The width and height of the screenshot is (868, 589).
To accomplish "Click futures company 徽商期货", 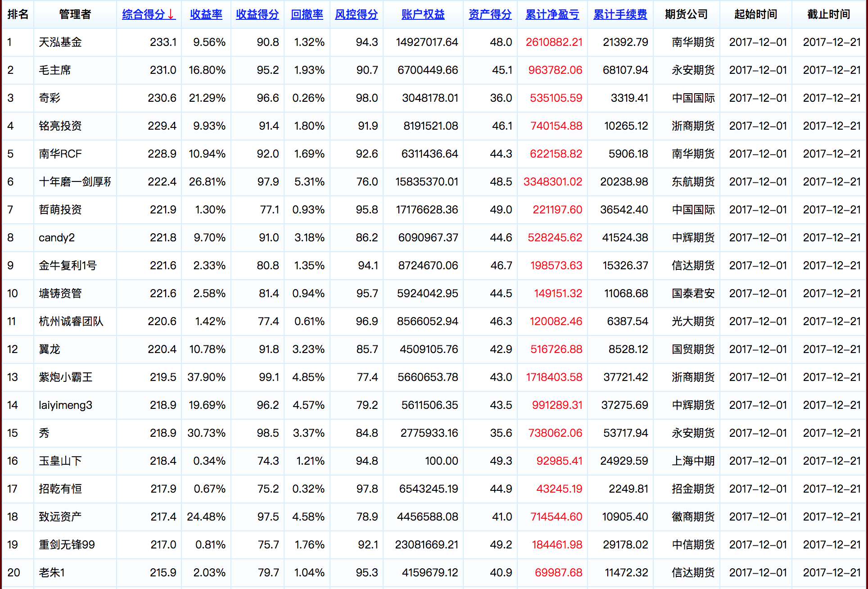I will pyautogui.click(x=693, y=517).
